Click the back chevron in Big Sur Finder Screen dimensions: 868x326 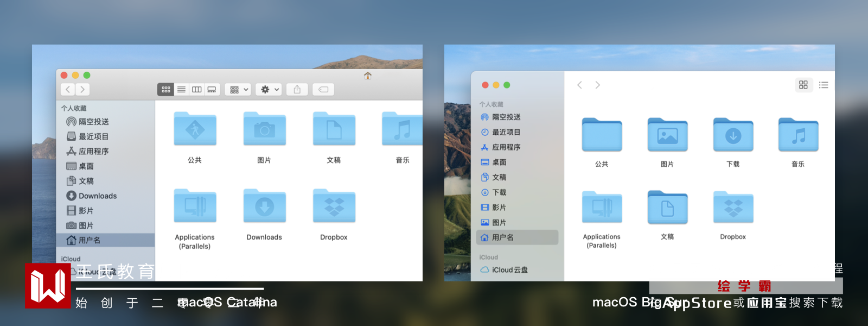[579, 85]
